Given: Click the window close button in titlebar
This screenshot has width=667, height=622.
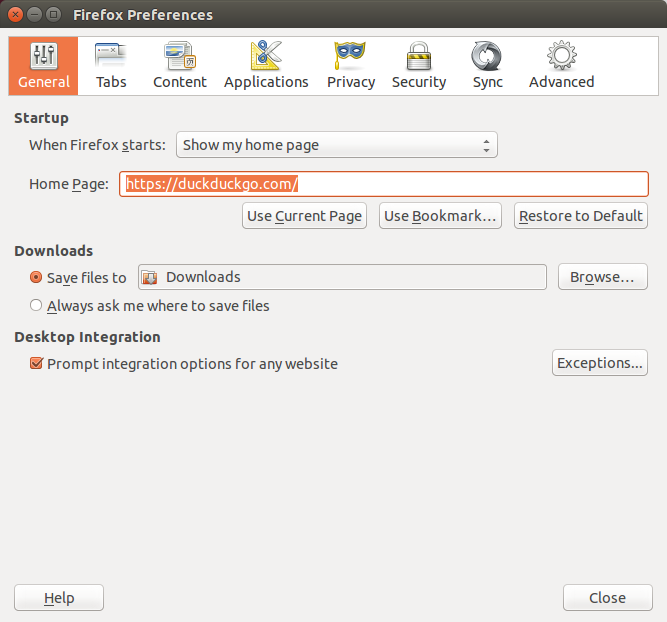Looking at the screenshot, I should (x=15, y=14).
